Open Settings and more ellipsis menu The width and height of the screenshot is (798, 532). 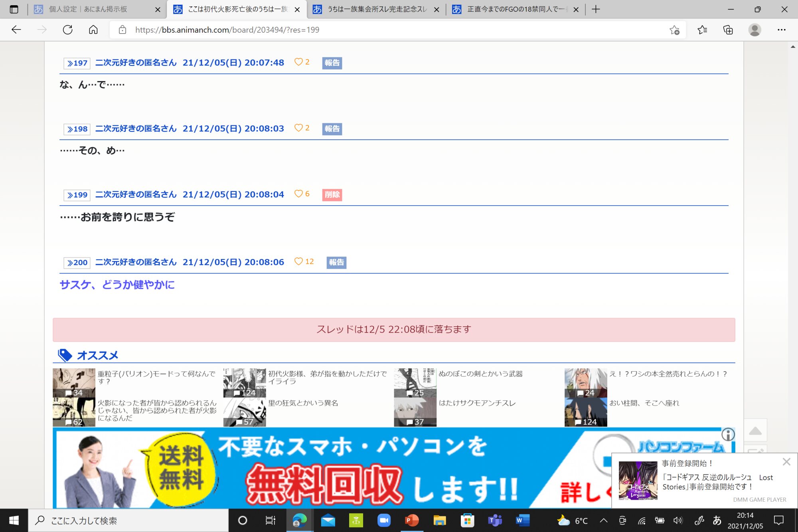[781, 30]
